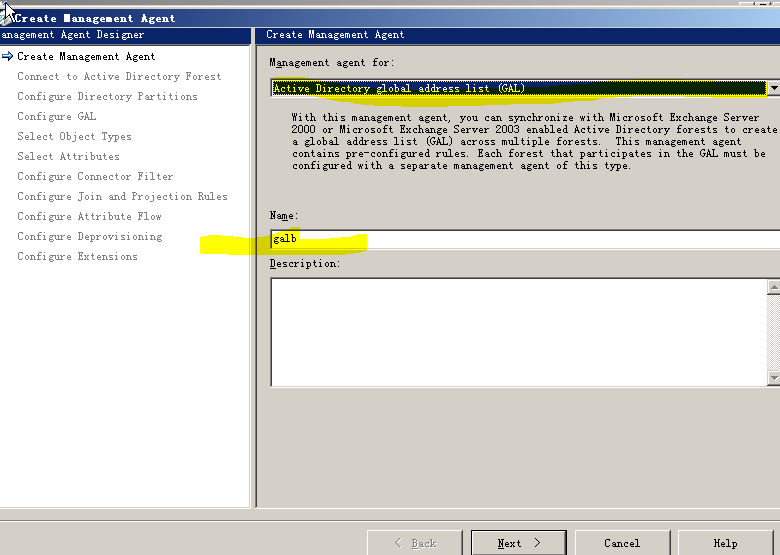
Task: Click the window title bar icon
Action: coord(6,18)
